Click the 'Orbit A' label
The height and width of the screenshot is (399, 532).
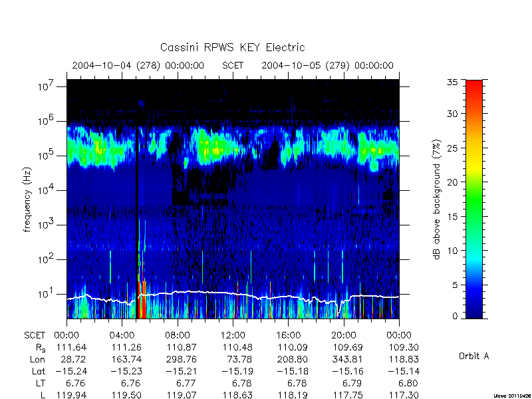pyautogui.click(x=474, y=356)
